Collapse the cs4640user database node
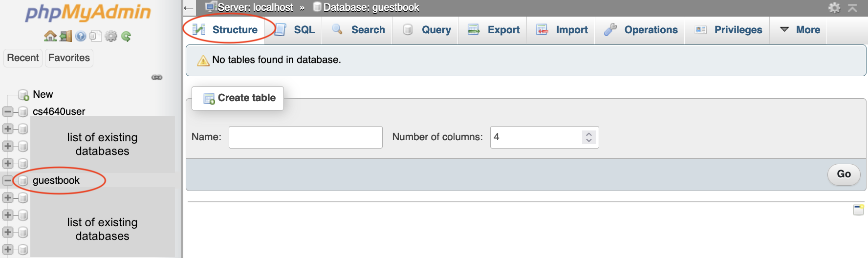Viewport: 868px width, 258px height. click(7, 111)
